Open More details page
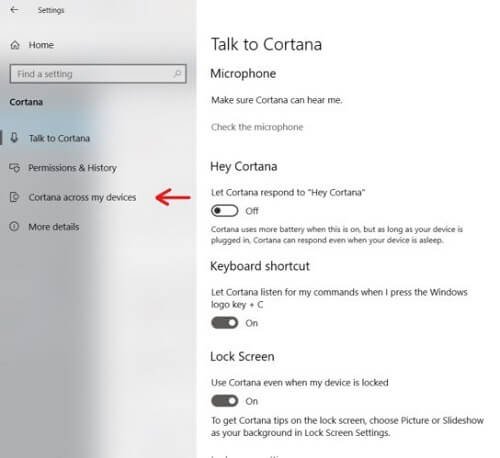 54,227
